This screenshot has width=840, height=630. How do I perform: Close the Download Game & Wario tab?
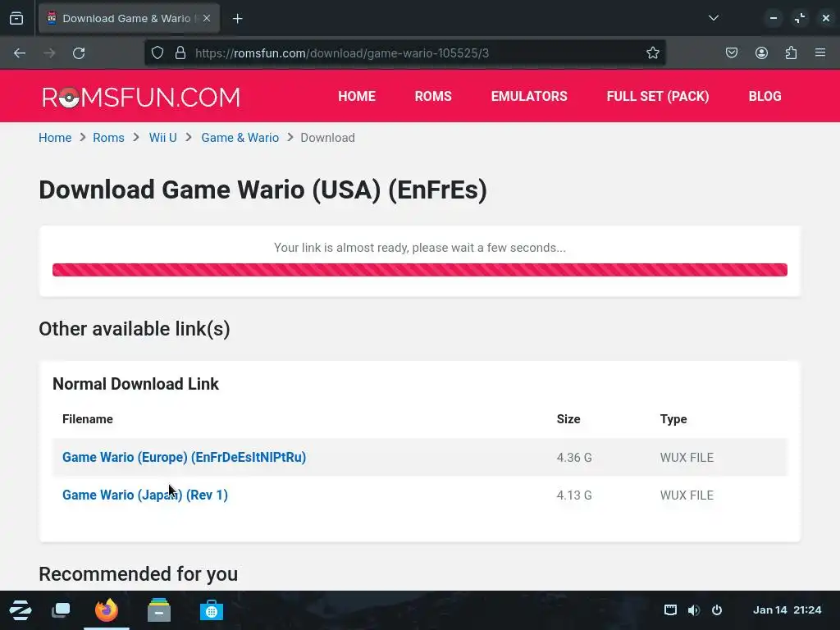(x=207, y=18)
